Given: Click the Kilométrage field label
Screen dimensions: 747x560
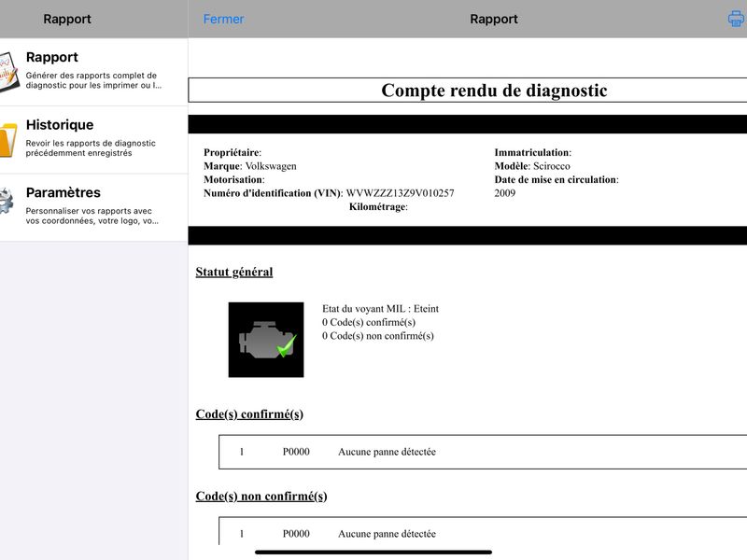Looking at the screenshot, I should point(378,206).
